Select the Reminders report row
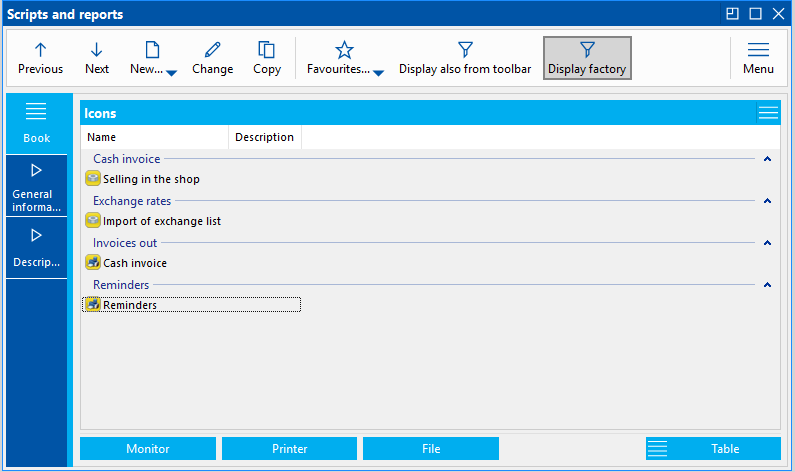 (192, 305)
